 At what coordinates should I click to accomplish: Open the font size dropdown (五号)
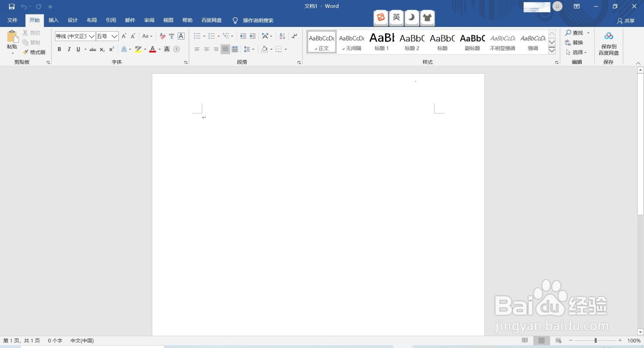(x=114, y=36)
